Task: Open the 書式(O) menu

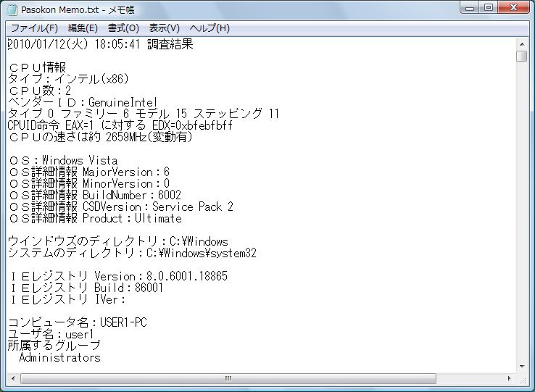Action: pos(123,28)
